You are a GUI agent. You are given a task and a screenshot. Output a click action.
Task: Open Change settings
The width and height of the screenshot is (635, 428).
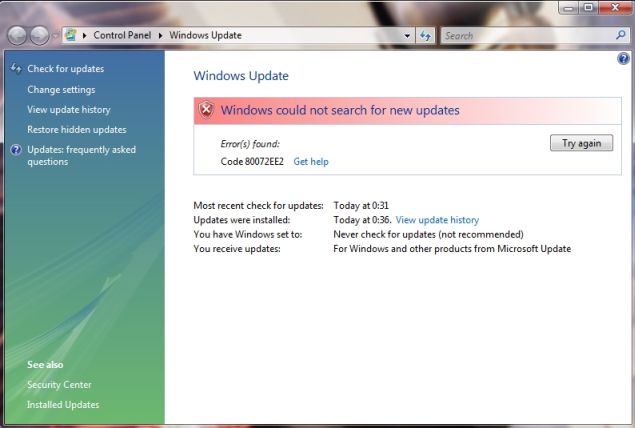click(61, 89)
